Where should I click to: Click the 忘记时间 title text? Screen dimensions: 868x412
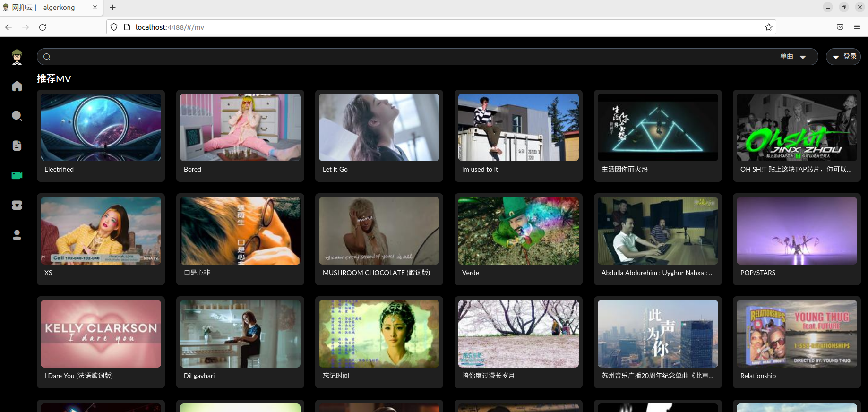(336, 376)
